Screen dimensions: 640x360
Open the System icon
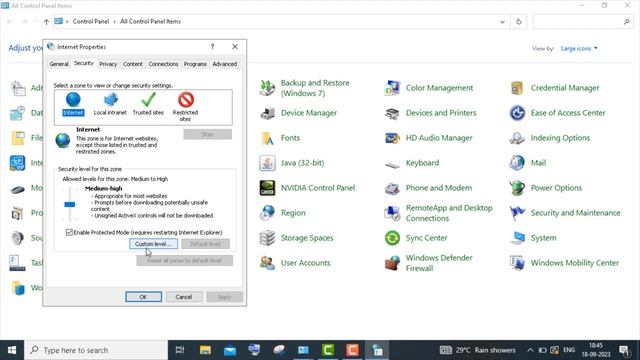pos(517,238)
